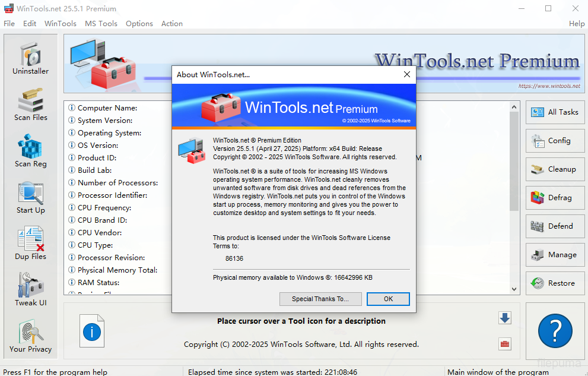Click the info icon beside CPU Brand ID
This screenshot has height=376, width=588.
[72, 220]
